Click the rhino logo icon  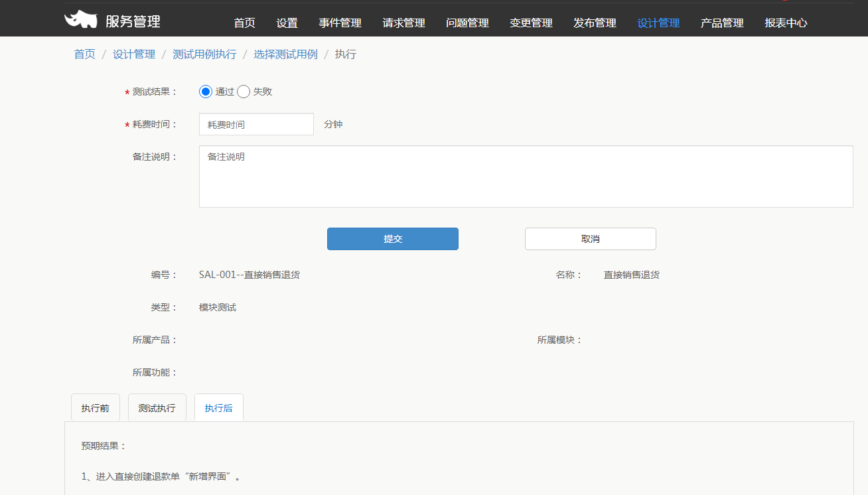[x=80, y=20]
